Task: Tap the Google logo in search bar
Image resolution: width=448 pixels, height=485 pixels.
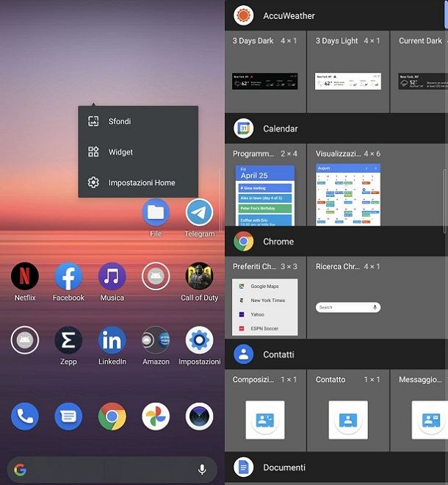Action: coord(21,470)
